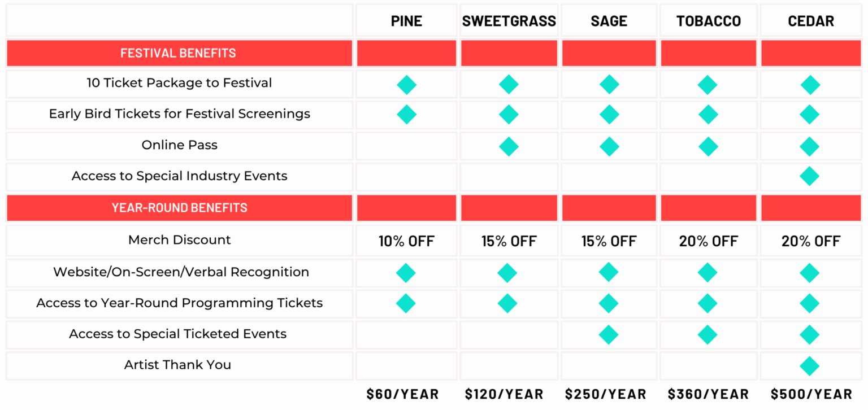
Task: Click Pine's Website Recognition diamond
Action: click(x=406, y=273)
